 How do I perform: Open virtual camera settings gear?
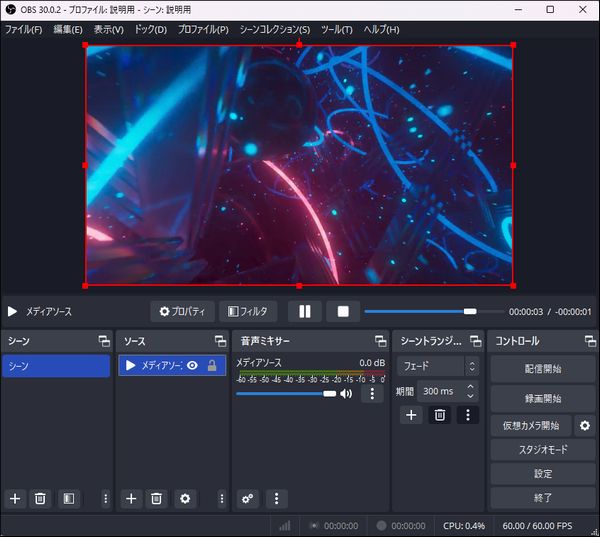[585, 426]
